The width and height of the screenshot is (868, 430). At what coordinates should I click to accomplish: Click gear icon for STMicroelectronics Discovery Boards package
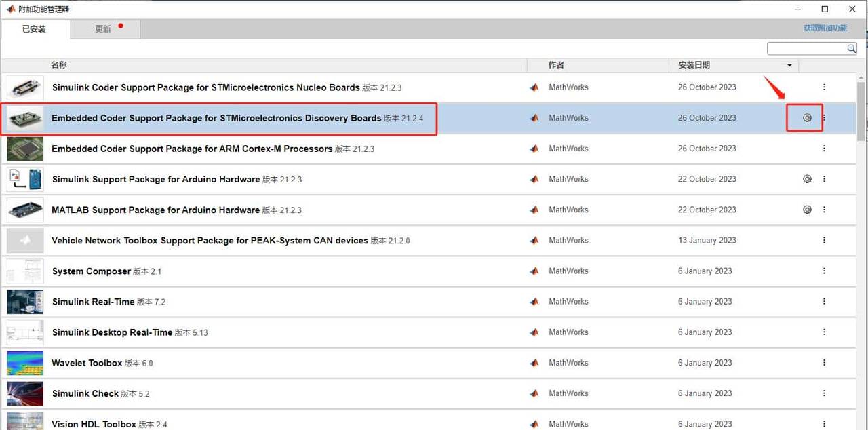(x=807, y=118)
